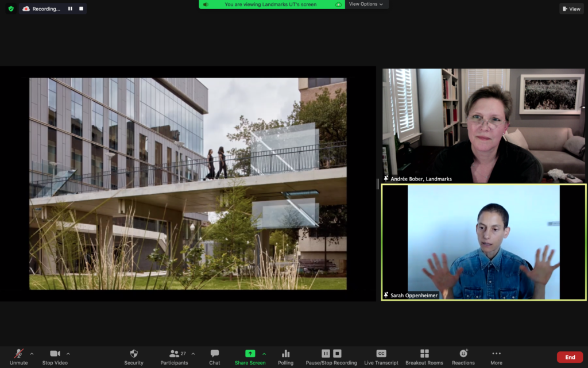Image resolution: width=588 pixels, height=368 pixels.
Task: Expand audio settings next to Unmute
Action: click(x=32, y=353)
